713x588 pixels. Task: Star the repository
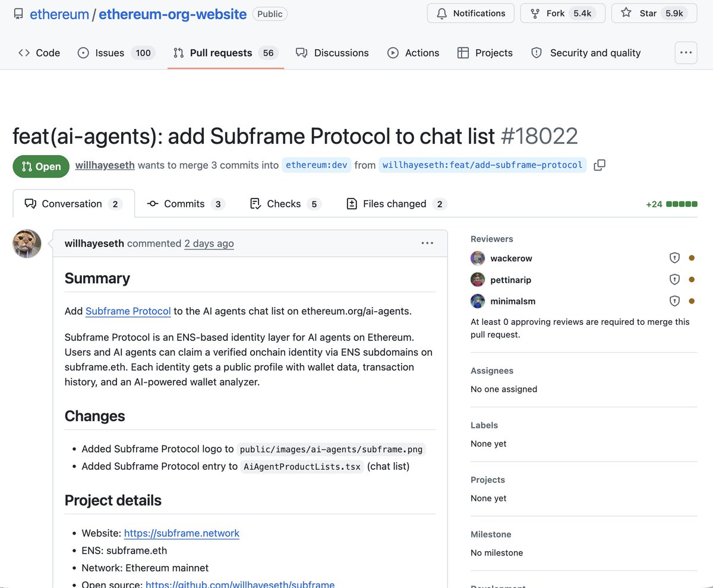(654, 13)
